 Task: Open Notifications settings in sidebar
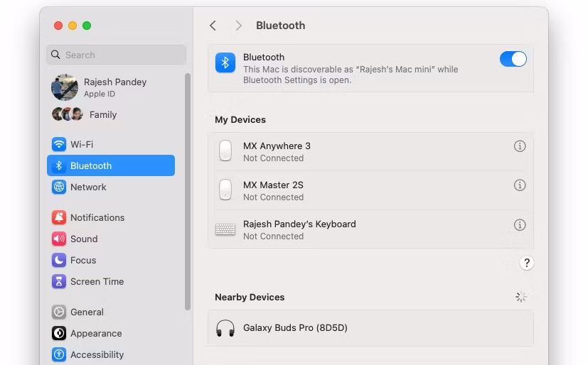pyautogui.click(x=111, y=217)
